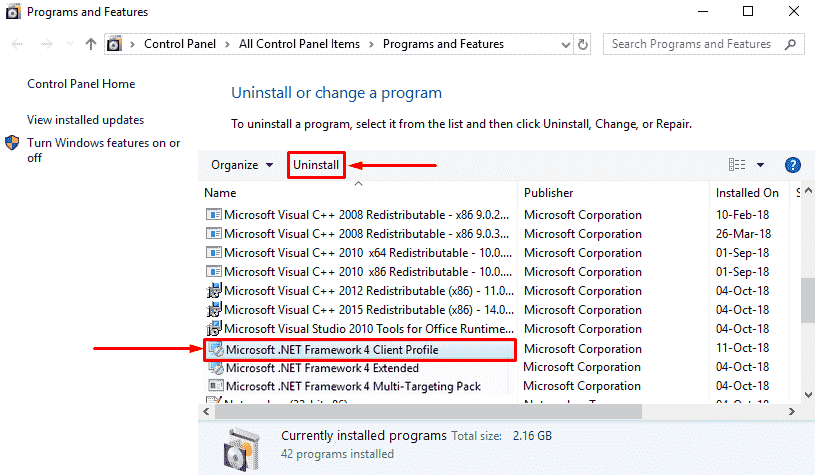Click the 42 programs installed text
Viewport: 815px width, 475px height.
(337, 454)
